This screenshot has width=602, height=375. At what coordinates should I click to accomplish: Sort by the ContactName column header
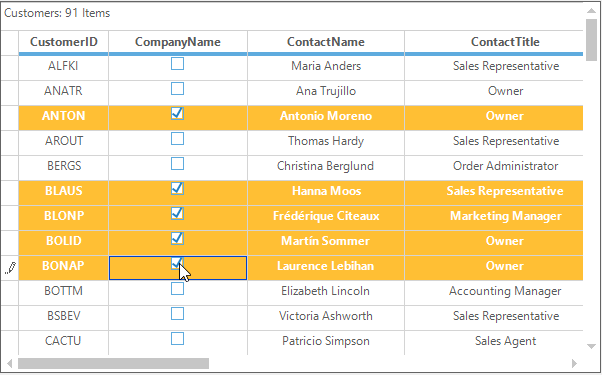pos(326,42)
